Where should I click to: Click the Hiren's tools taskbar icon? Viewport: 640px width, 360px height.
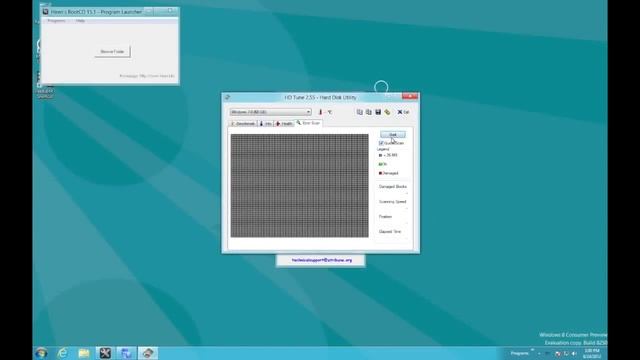pos(105,353)
